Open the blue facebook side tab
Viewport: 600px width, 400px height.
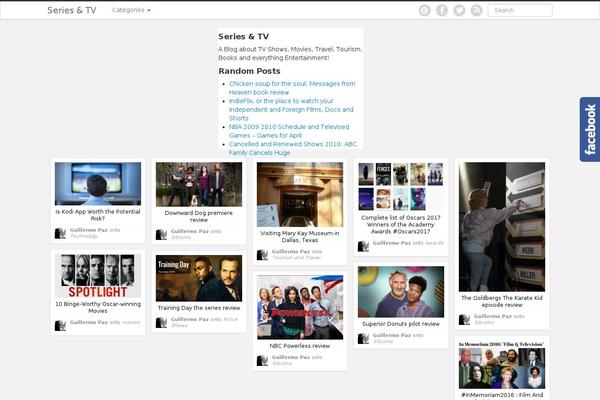click(590, 129)
